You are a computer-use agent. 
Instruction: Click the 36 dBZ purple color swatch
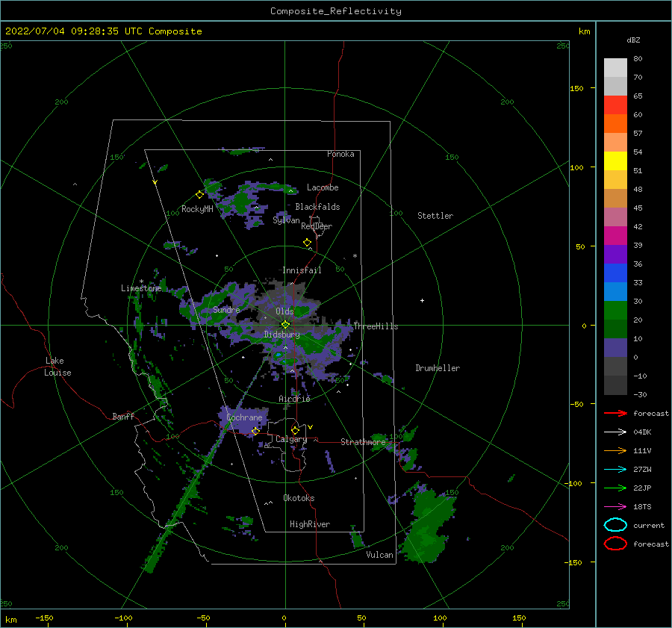(x=615, y=254)
